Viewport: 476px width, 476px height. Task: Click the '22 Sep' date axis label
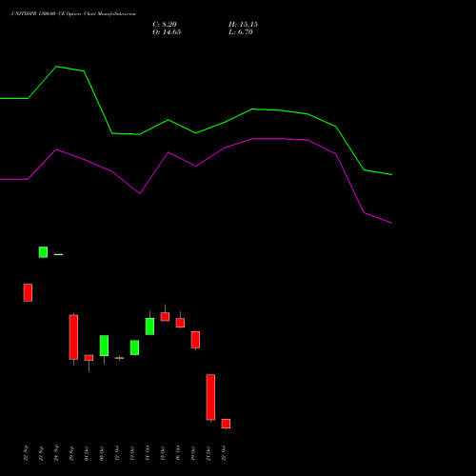pos(26,453)
